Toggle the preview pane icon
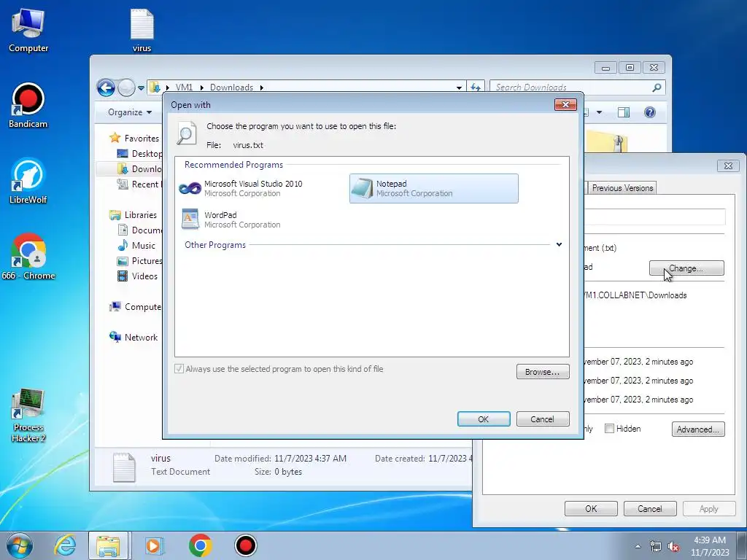 click(623, 112)
